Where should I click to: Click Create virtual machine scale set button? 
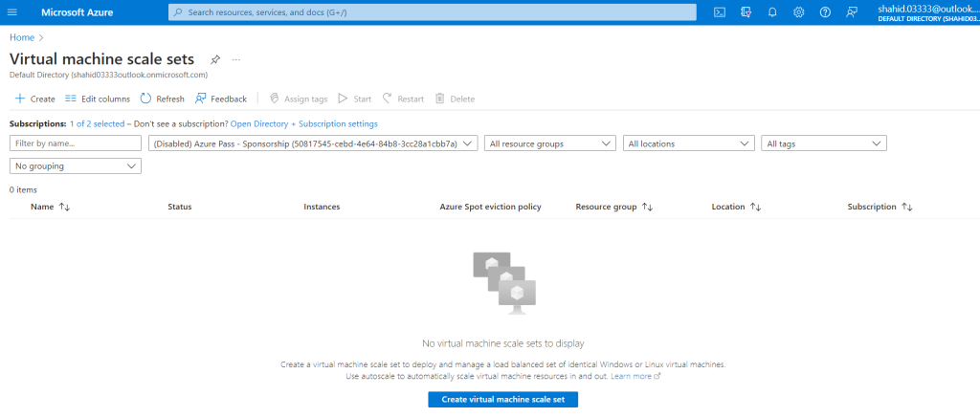coord(503,400)
